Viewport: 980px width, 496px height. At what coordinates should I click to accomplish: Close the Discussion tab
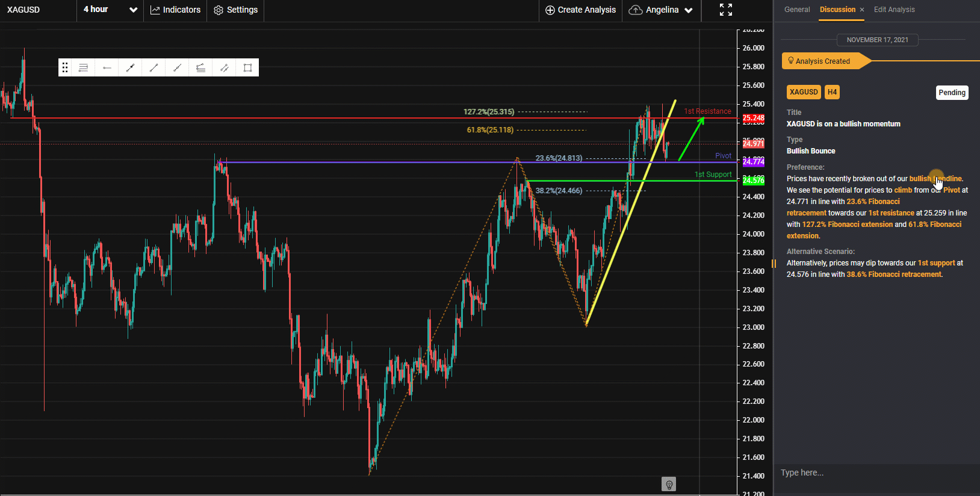pyautogui.click(x=862, y=10)
